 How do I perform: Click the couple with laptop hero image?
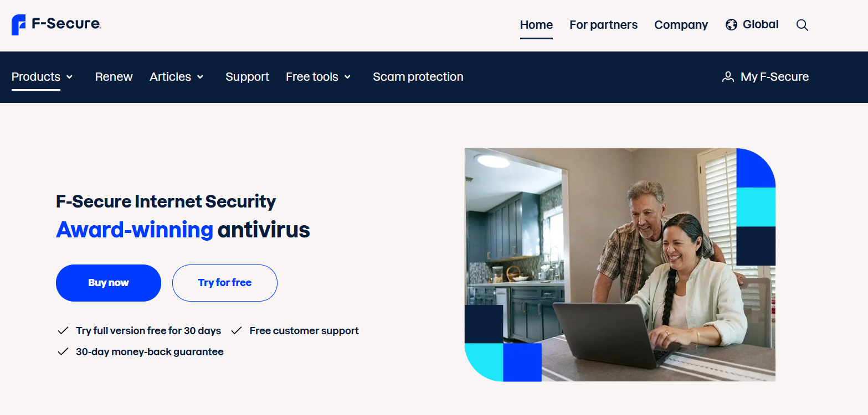[620, 265]
